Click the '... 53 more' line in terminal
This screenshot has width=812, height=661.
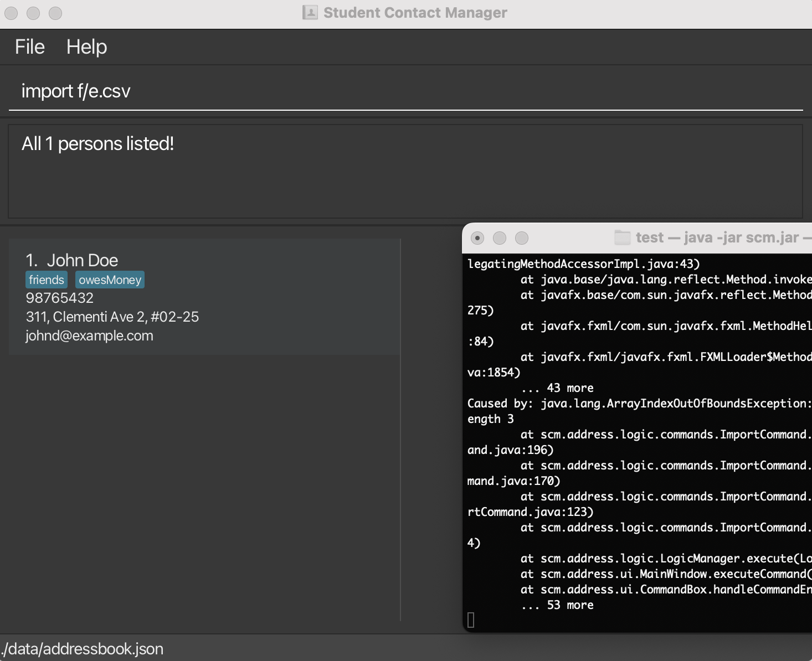(x=557, y=605)
